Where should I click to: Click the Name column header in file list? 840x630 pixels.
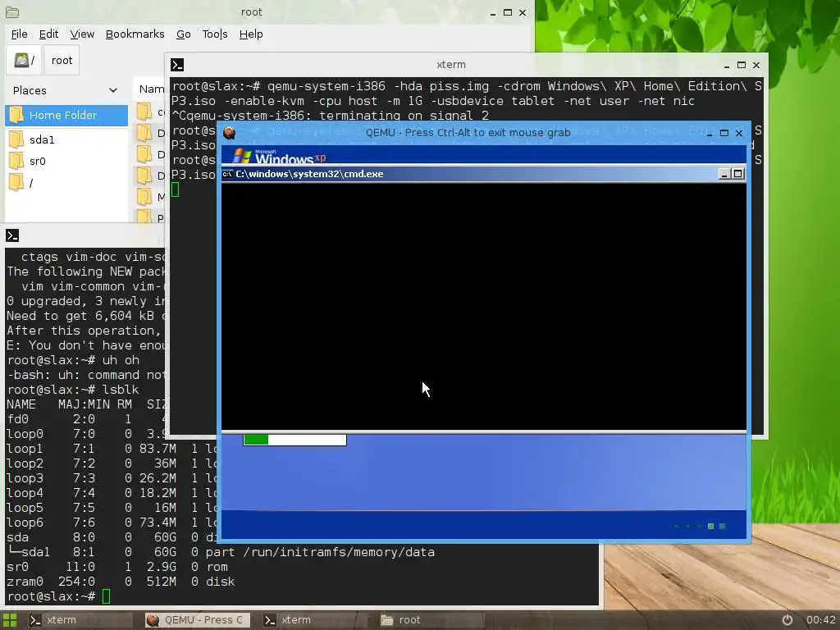tap(151, 89)
